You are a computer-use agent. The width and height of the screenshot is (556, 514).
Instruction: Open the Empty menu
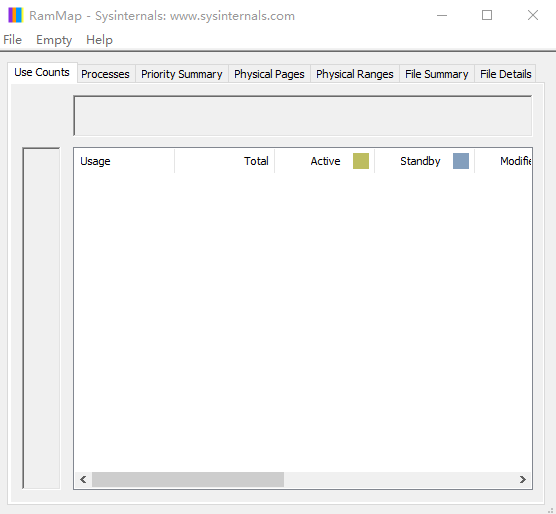click(x=54, y=40)
